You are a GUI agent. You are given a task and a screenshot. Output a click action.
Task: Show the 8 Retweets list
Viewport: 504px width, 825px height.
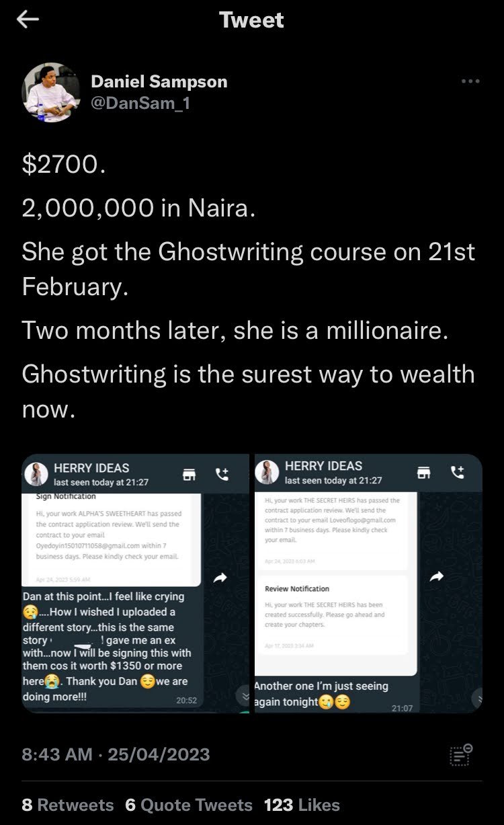click(x=68, y=805)
